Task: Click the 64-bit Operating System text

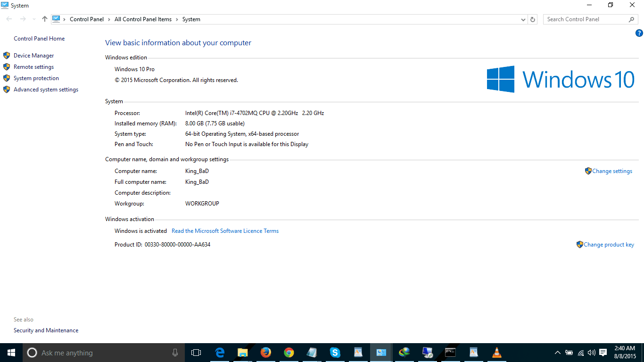Action: [x=242, y=134]
